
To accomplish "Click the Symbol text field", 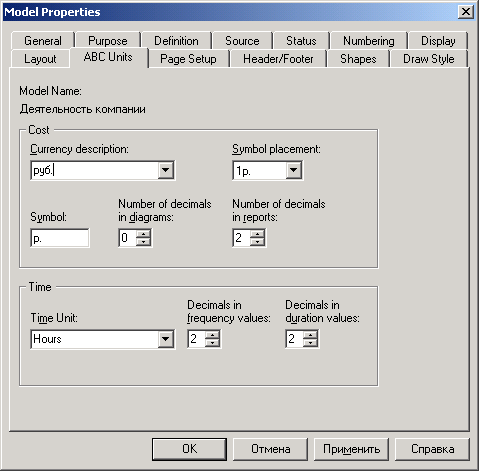I will (x=60, y=238).
